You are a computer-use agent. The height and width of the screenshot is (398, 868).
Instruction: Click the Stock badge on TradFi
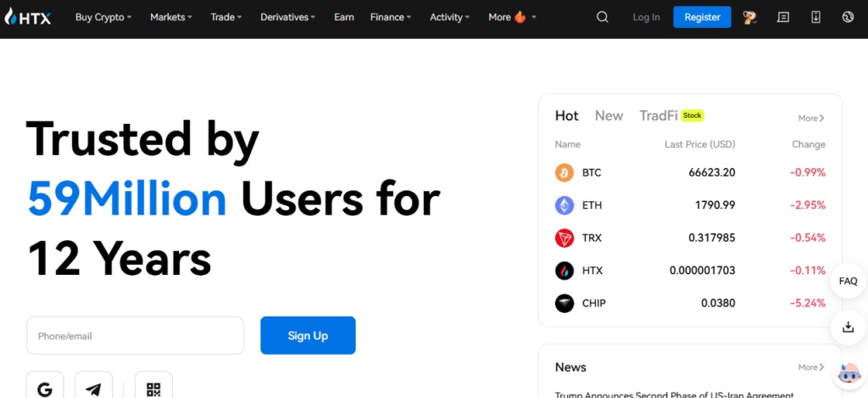coord(692,115)
